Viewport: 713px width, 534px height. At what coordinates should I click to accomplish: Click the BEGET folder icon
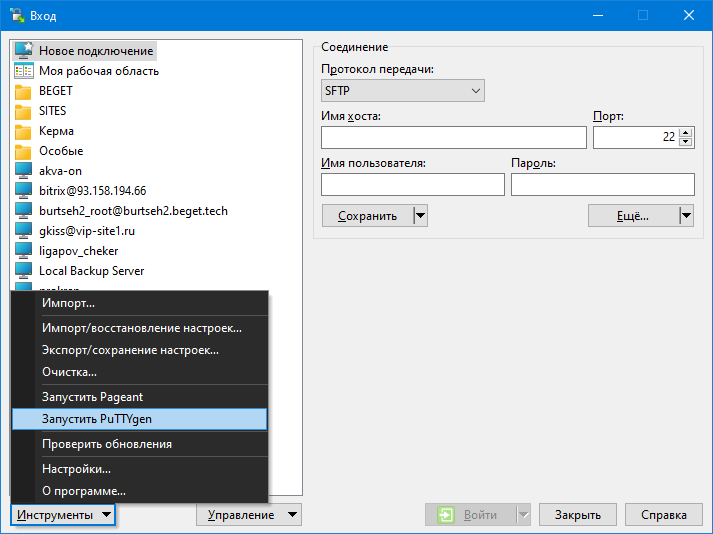[24, 91]
